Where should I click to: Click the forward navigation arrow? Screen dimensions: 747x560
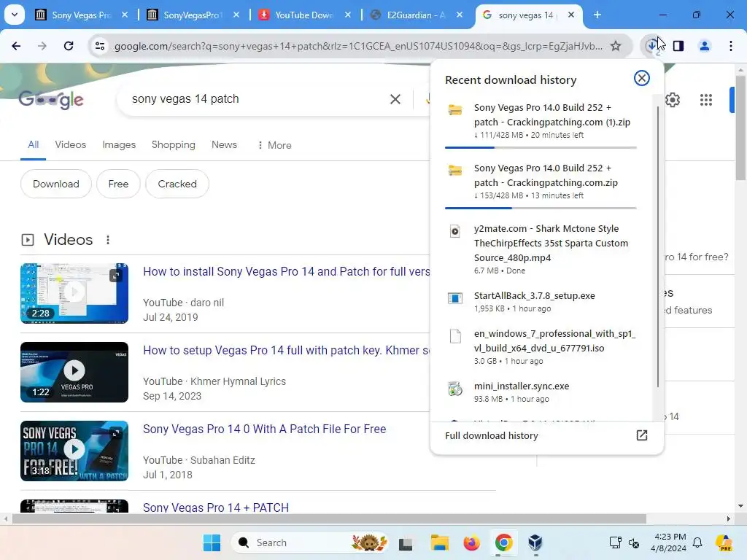pyautogui.click(x=42, y=46)
